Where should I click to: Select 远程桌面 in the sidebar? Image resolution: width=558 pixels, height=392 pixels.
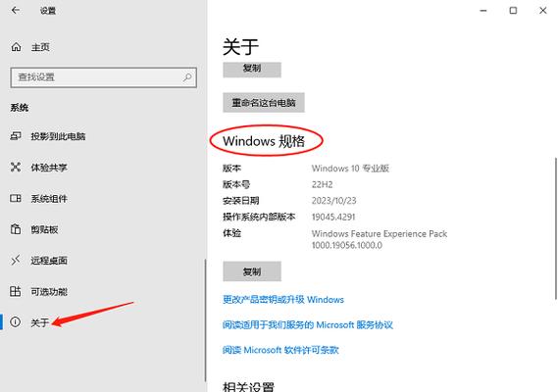point(49,261)
